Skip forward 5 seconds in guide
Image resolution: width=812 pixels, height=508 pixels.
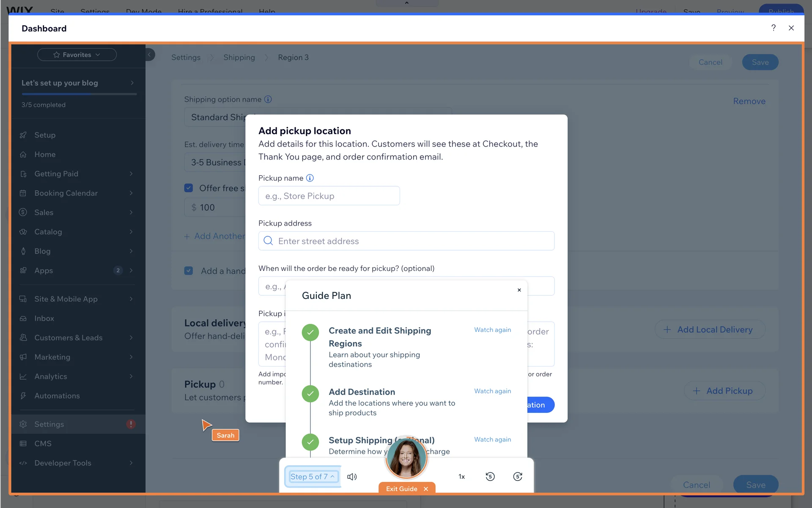(x=518, y=477)
